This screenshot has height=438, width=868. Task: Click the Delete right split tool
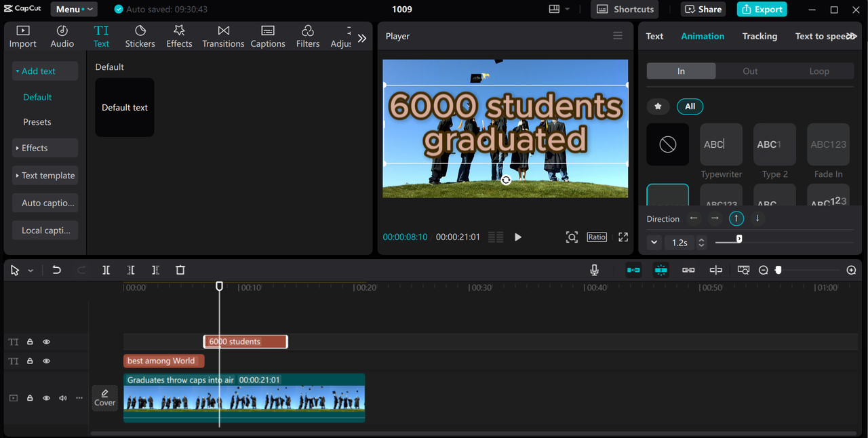pos(155,270)
